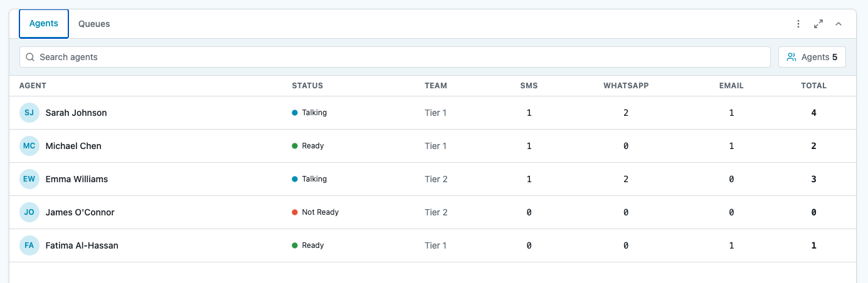
Task: Sort by the TOTAL column header
Action: click(x=814, y=86)
